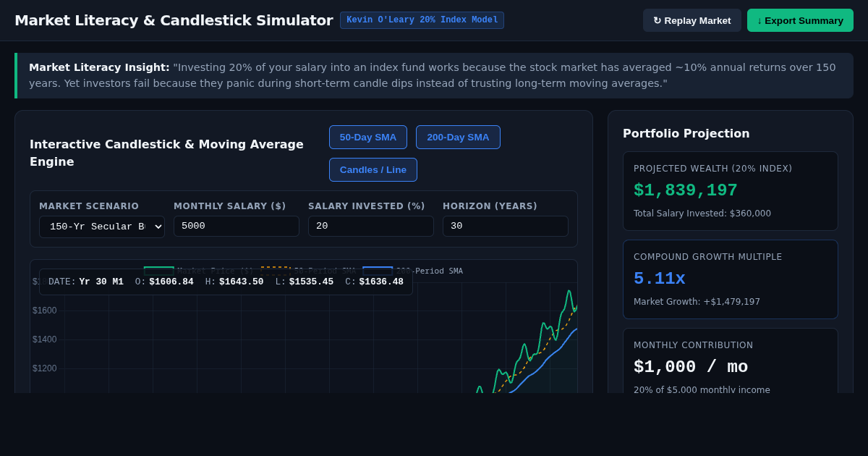Click the Market Literacy Insight label

(x=99, y=67)
